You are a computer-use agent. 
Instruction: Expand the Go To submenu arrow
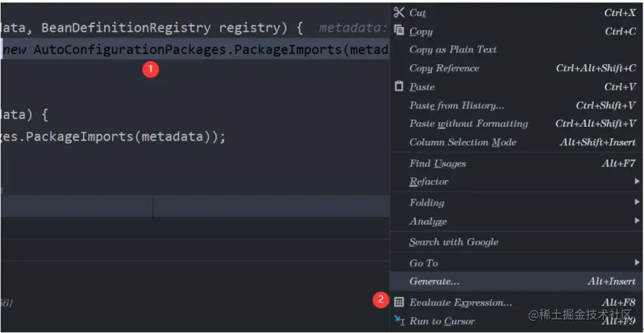637,262
